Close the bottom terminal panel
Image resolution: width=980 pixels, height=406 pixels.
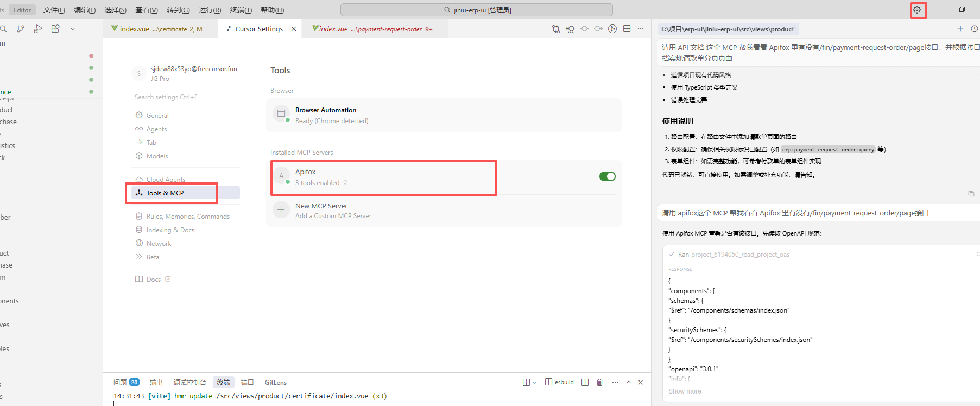tap(641, 382)
